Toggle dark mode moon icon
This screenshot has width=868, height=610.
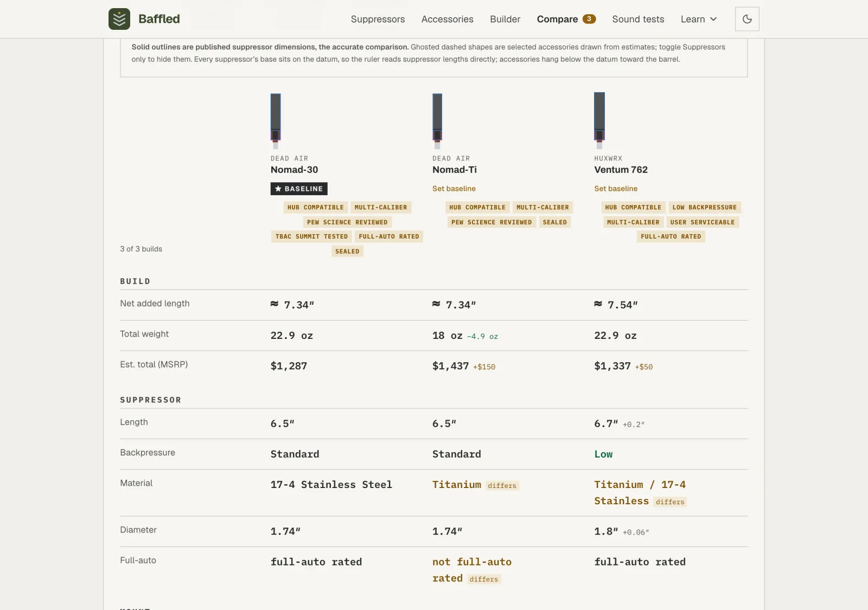[747, 19]
